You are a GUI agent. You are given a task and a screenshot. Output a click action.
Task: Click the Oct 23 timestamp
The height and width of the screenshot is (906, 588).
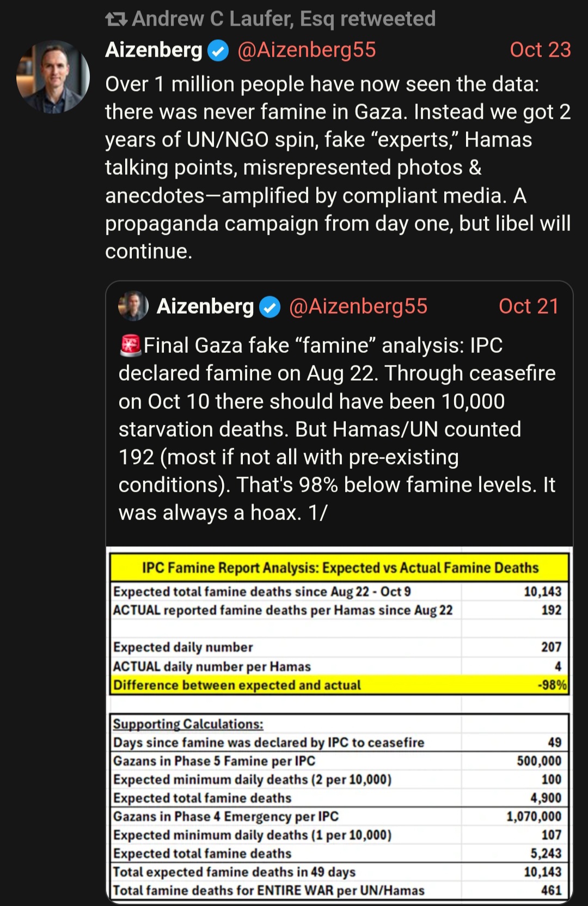tap(540, 50)
